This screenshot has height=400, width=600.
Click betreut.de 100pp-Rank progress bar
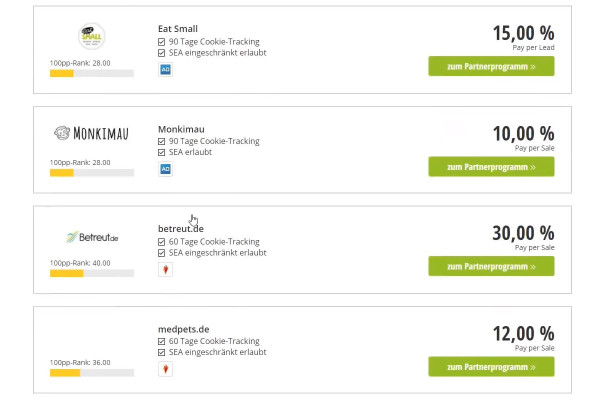pos(92,273)
